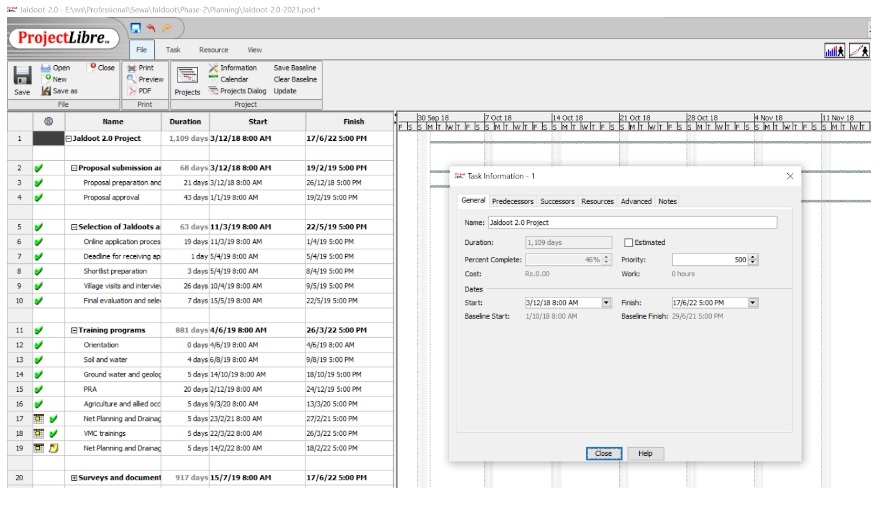Click the 21 Oct 18 timeline header
This screenshot has height=507, width=881.
coord(635,117)
